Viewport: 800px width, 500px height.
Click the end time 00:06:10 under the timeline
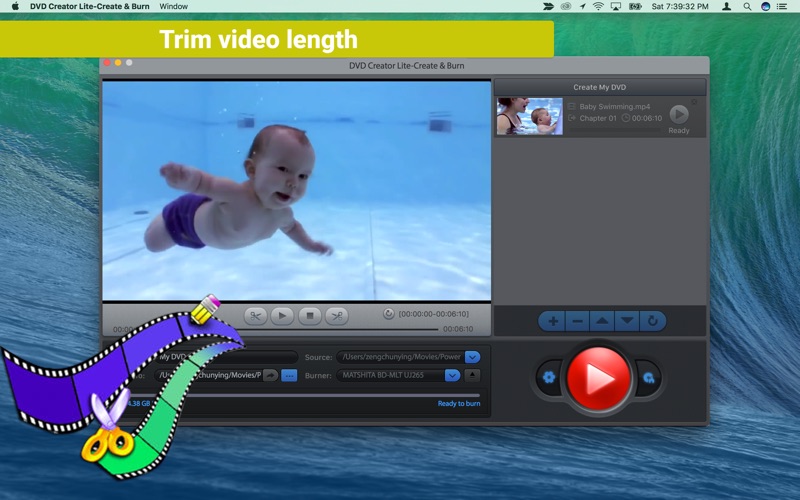point(458,329)
